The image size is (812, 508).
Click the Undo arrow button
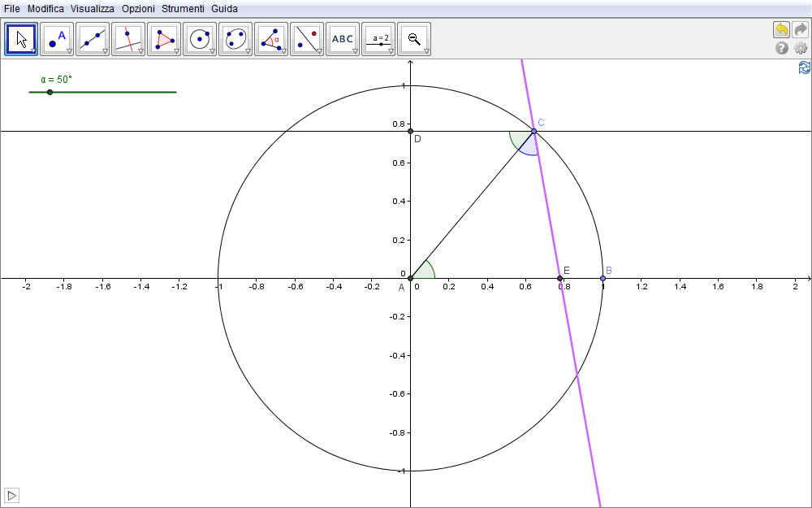[x=781, y=29]
